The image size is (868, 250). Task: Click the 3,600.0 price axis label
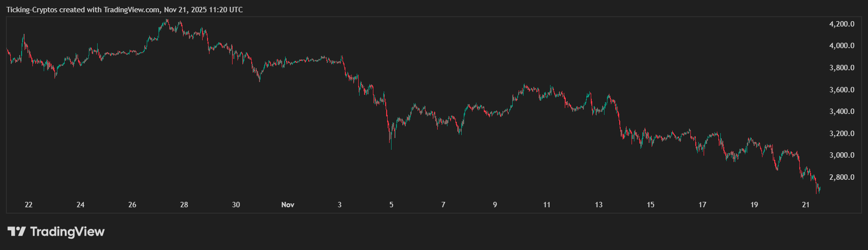pos(842,90)
